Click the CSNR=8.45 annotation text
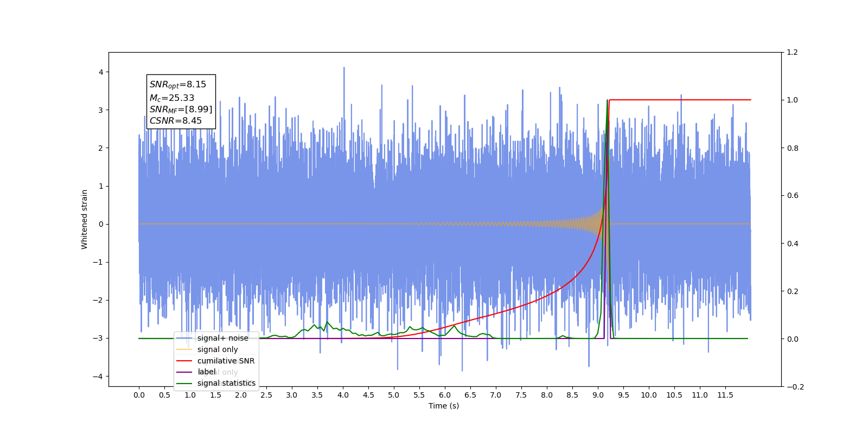Screen dimensions: 868x434 (x=176, y=120)
